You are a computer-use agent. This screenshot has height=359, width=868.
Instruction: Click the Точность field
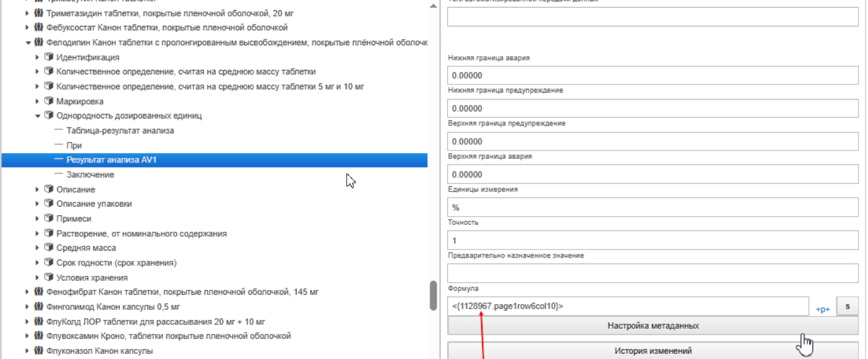pyautogui.click(x=653, y=240)
